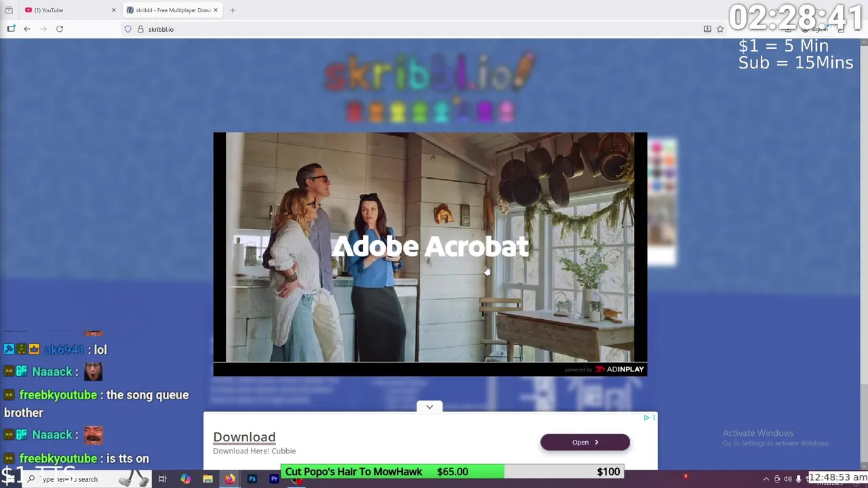Open the tracking protection shield icon
This screenshot has width=868, height=488.
127,29
